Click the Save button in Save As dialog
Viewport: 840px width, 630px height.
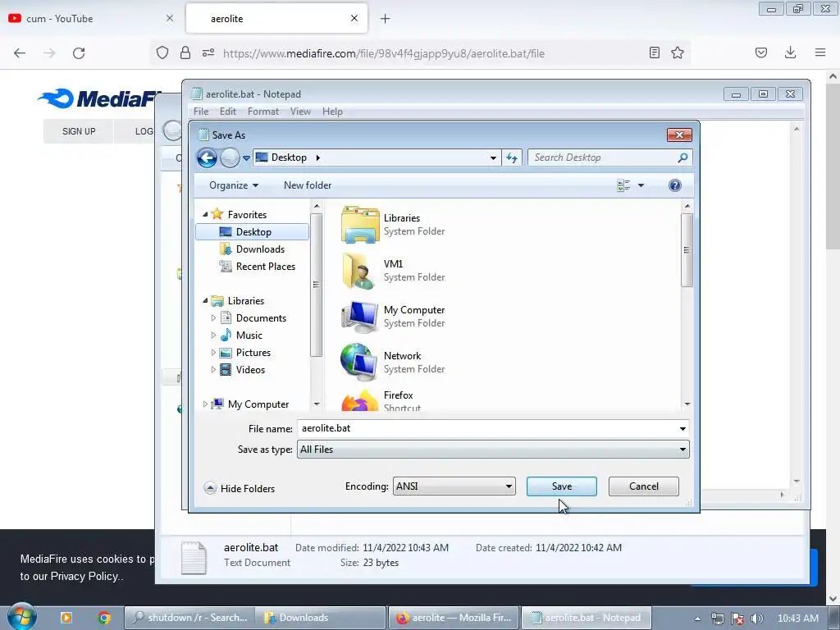[x=561, y=486]
